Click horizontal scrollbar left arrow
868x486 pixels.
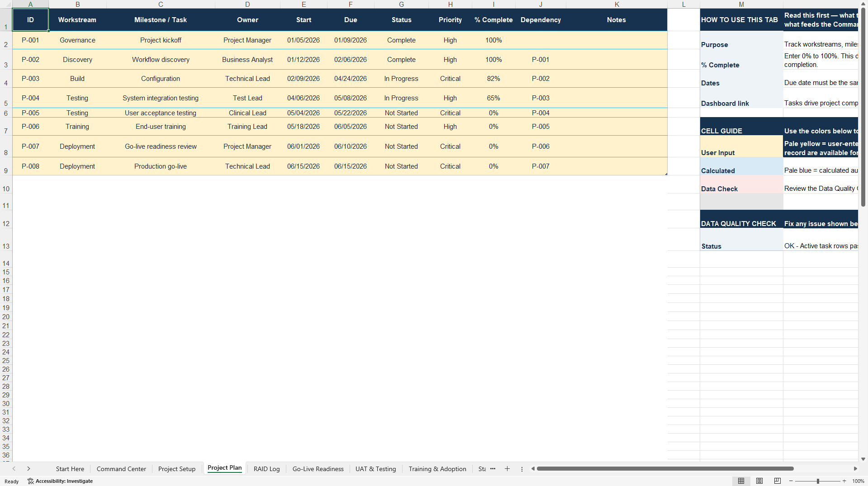click(x=533, y=469)
